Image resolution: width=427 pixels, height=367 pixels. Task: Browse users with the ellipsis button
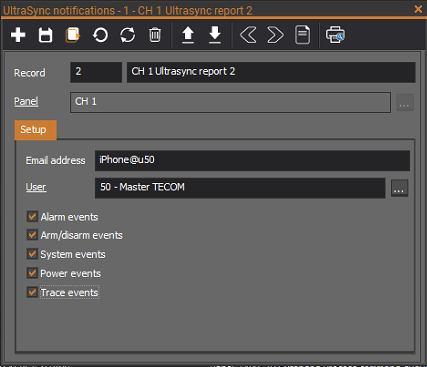coord(399,188)
